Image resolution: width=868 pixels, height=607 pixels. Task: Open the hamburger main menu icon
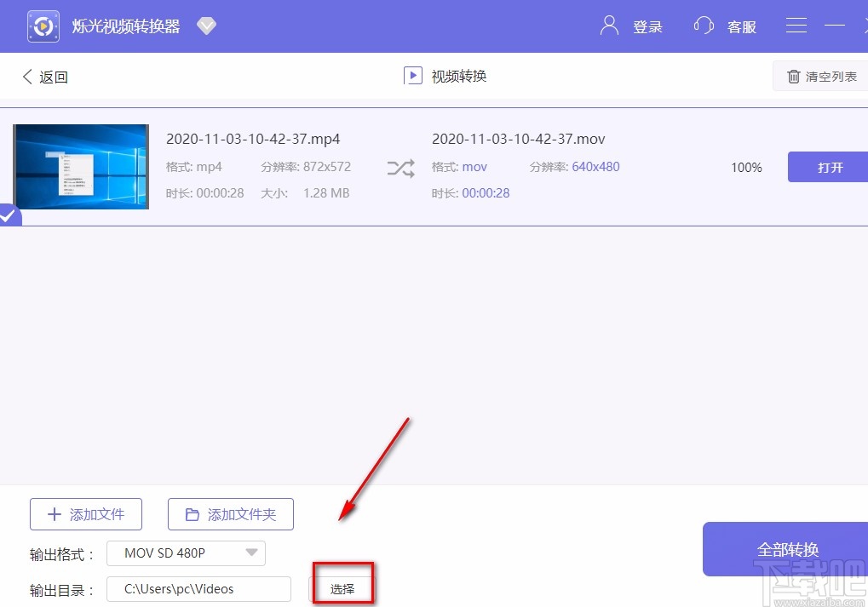796,26
